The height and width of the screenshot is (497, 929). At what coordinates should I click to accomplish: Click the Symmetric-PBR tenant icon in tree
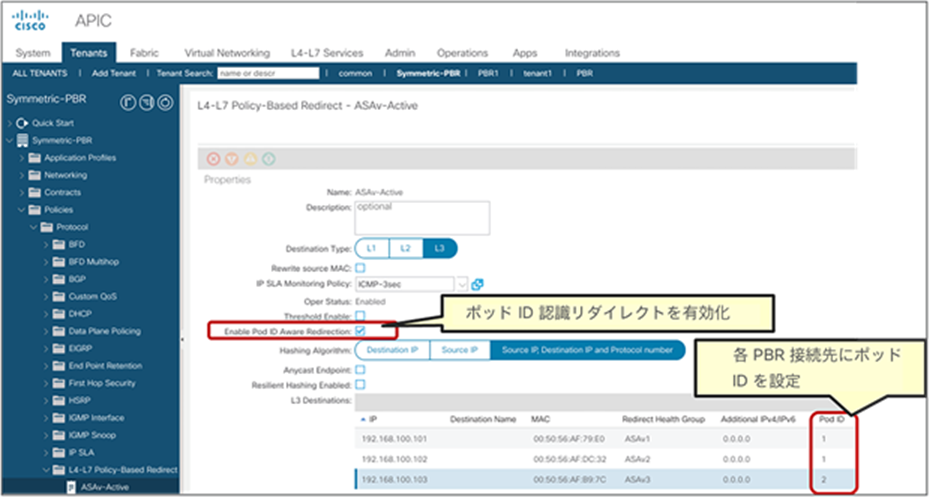click(23, 140)
